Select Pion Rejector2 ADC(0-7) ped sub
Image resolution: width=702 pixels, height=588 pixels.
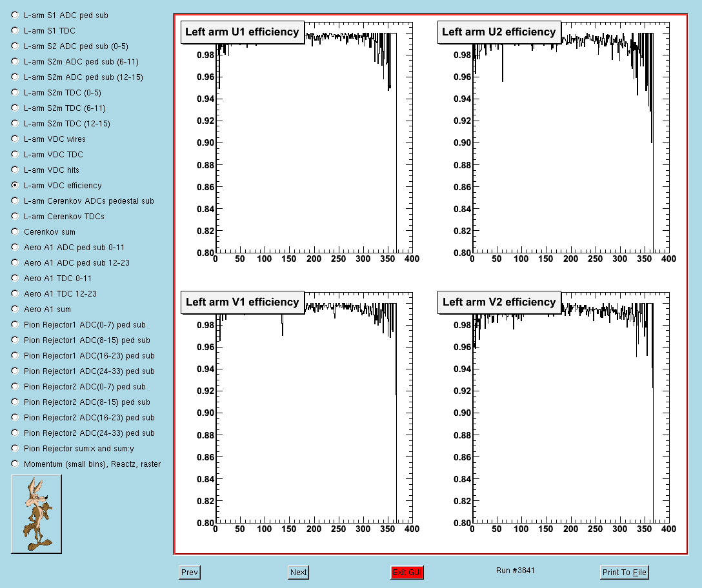point(15,386)
